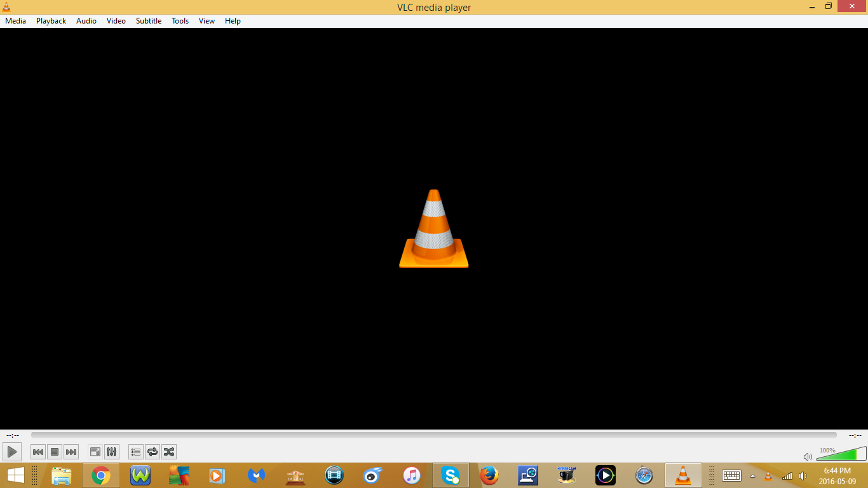Skip to next media track
868x488 pixels.
coord(71,452)
